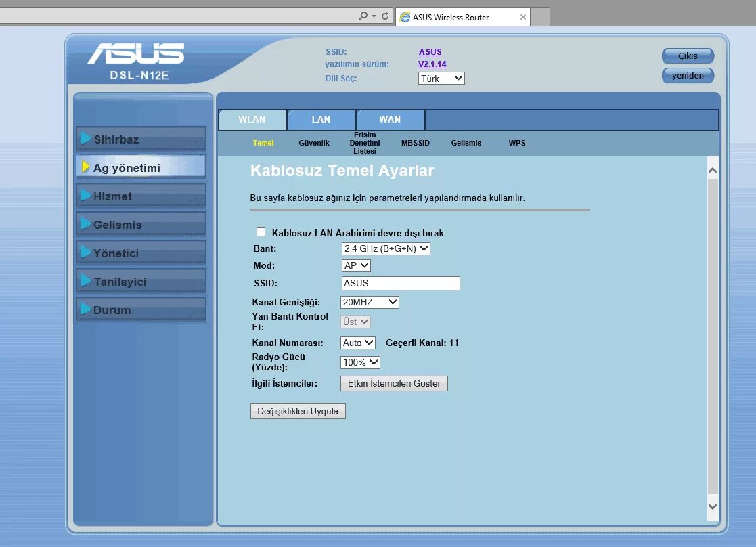Open the V2.1.14 firmware version link
This screenshot has width=756, height=547.
(432, 64)
